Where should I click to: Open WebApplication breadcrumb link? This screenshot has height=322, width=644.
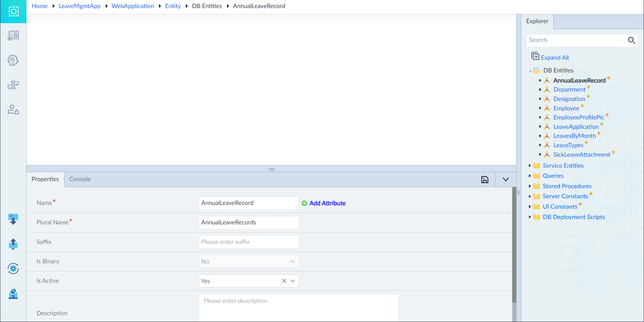[133, 6]
